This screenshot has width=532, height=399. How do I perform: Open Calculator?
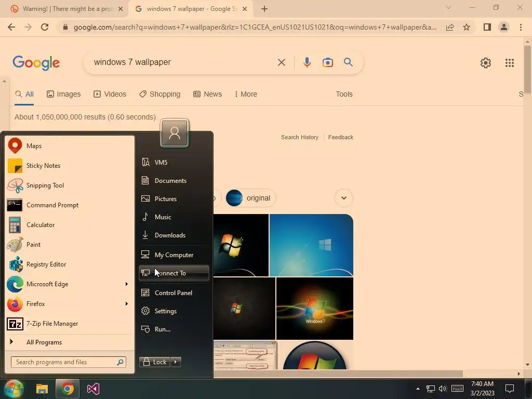(x=70, y=224)
